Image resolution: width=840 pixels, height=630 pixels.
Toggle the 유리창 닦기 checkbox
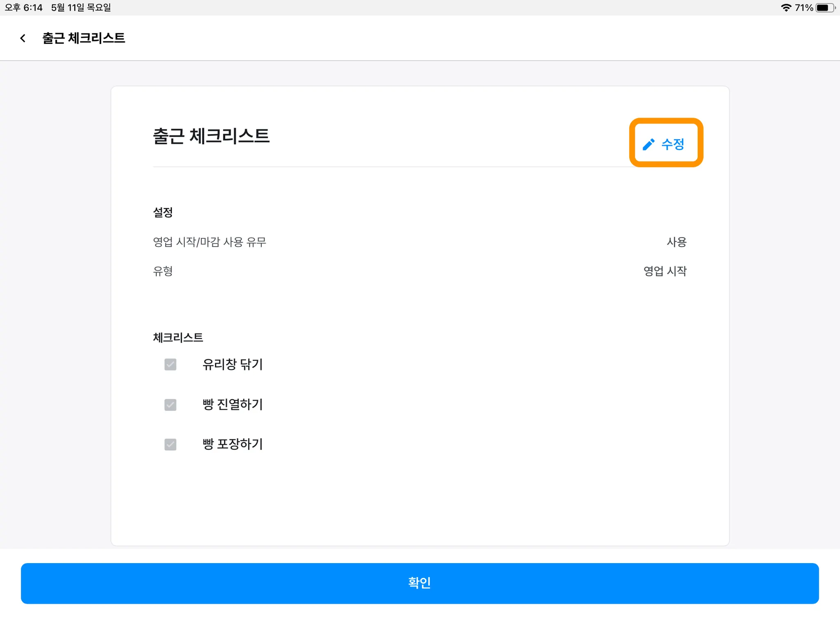(170, 364)
